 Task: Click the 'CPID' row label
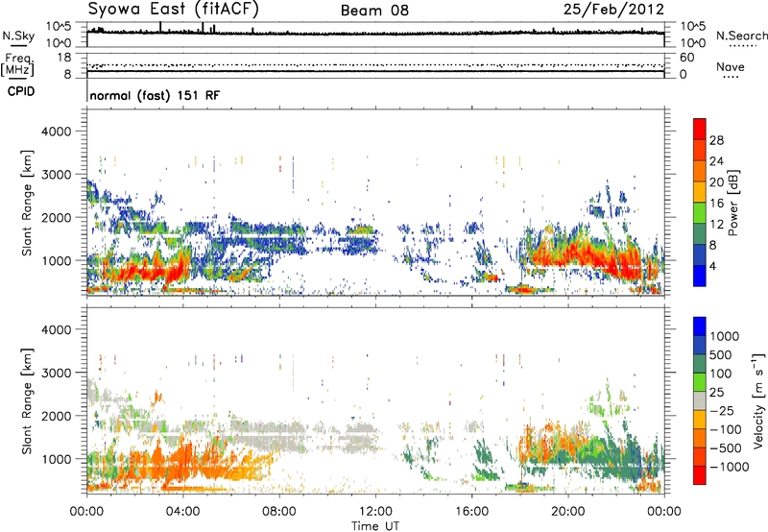click(21, 91)
